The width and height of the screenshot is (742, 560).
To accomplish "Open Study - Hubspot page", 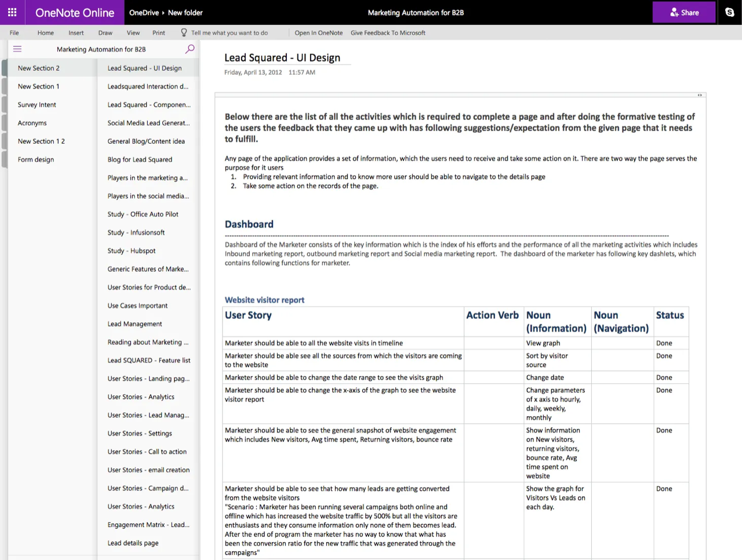I will pos(148,251).
